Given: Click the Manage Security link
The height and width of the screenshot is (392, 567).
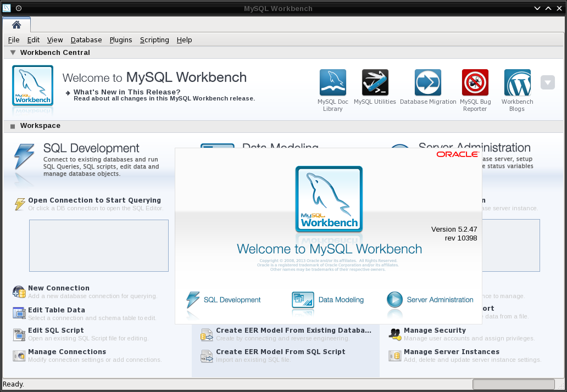Looking at the screenshot, I should pos(435,330).
